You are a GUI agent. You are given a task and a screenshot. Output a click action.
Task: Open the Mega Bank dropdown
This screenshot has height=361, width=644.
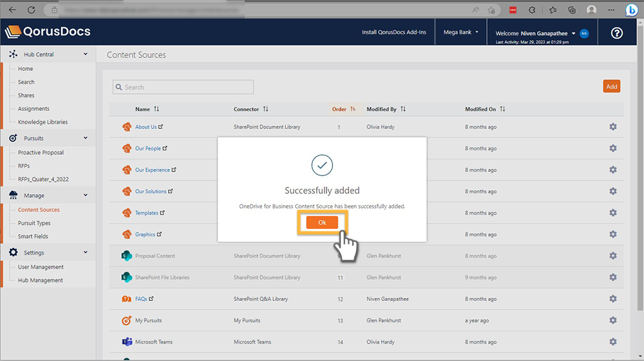[461, 32]
